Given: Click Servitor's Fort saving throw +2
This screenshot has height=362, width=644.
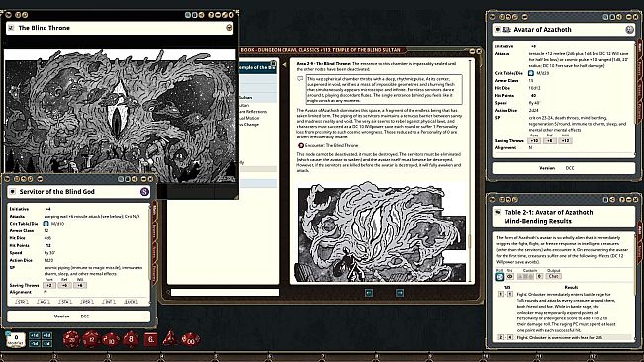Looking at the screenshot, I should (48, 285).
